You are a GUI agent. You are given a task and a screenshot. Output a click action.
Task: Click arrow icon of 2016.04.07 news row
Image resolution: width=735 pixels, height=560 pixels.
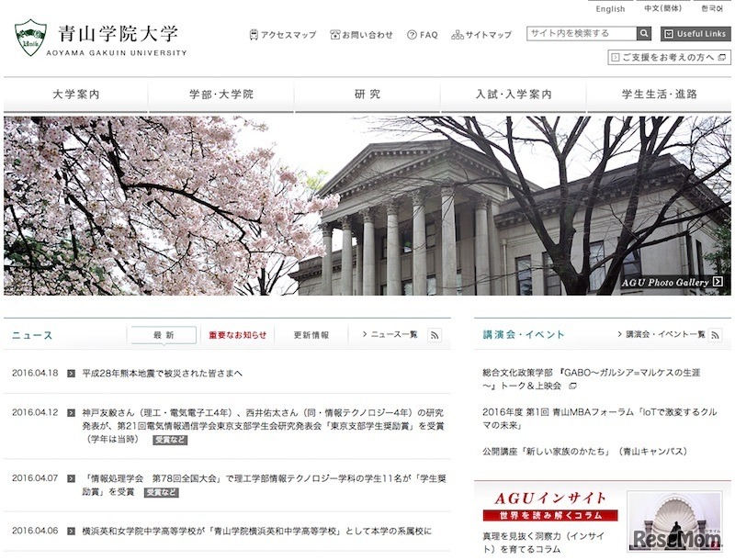pyautogui.click(x=72, y=478)
